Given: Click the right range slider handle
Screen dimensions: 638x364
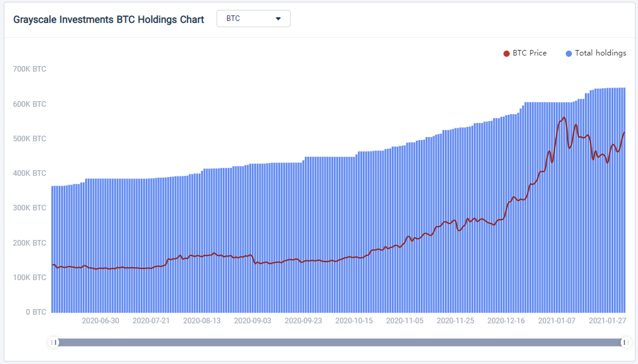Looking at the screenshot, I should tap(626, 342).
